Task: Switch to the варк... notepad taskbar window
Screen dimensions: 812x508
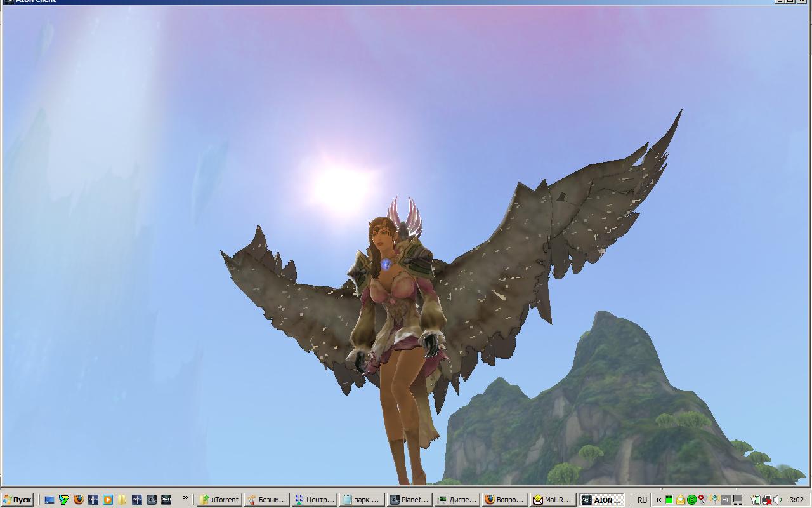Action: (362, 500)
